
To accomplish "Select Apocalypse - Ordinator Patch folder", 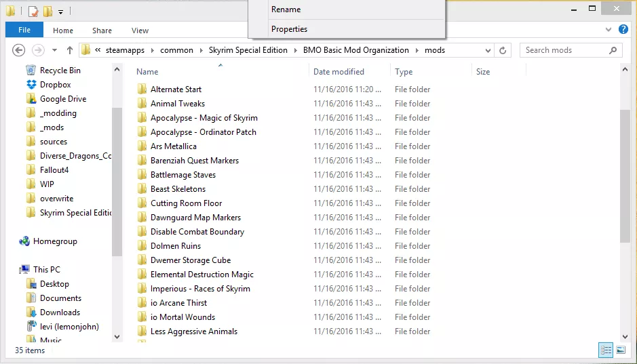I will click(203, 132).
